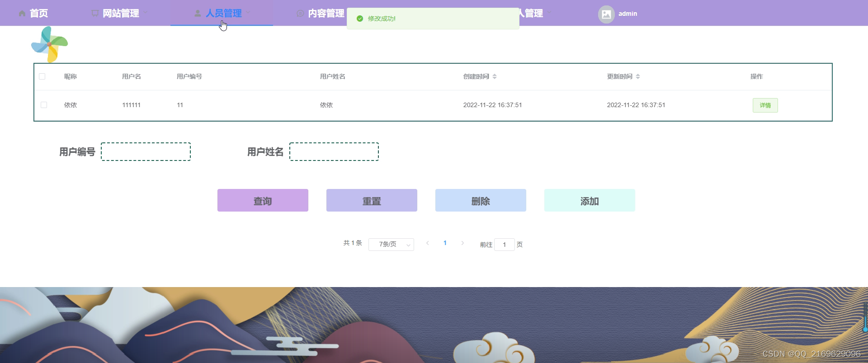The width and height of the screenshot is (868, 363).
Task: Open the 内容管理 menu
Action: click(x=321, y=13)
